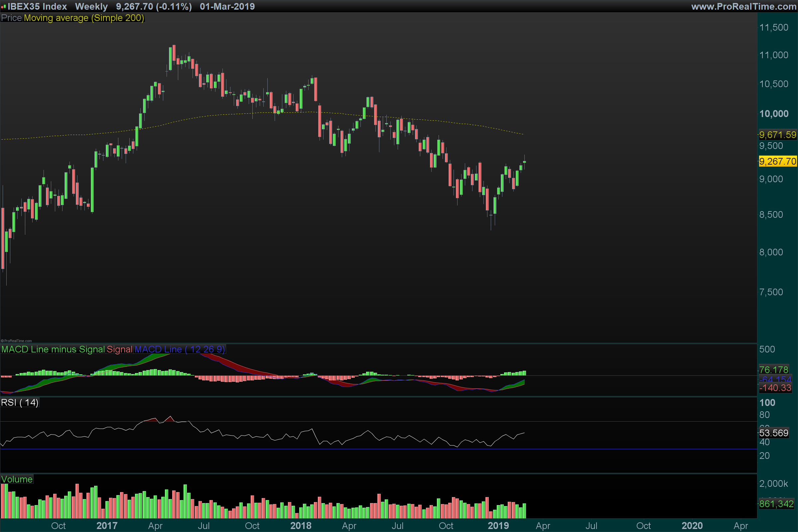Click the MACD Line (12 26 9) label

tap(180, 349)
